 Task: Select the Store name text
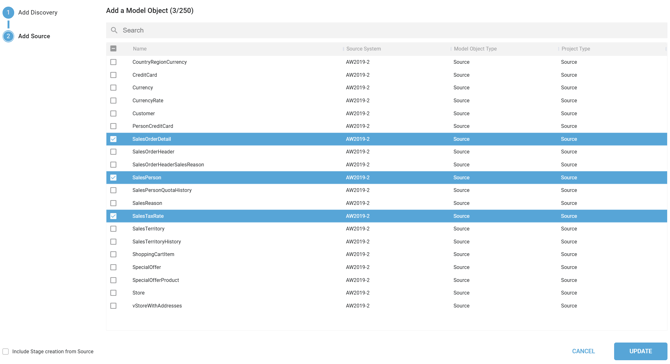(138, 293)
